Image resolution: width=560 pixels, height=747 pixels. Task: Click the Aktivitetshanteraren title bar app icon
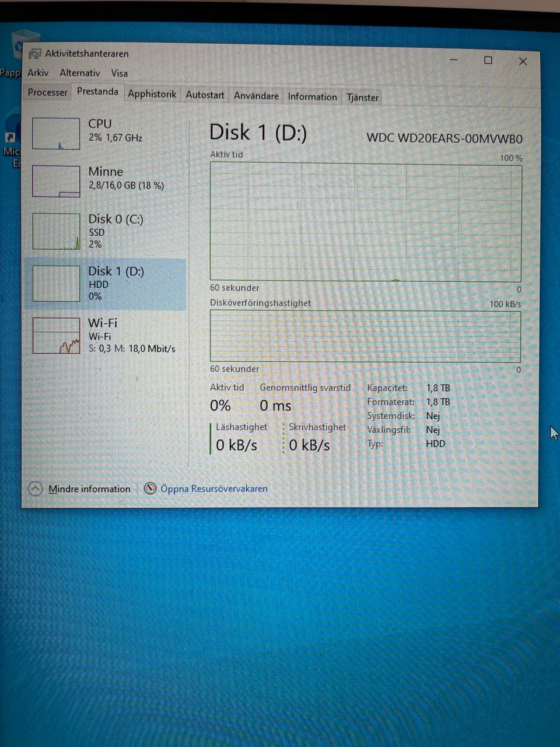(x=35, y=54)
